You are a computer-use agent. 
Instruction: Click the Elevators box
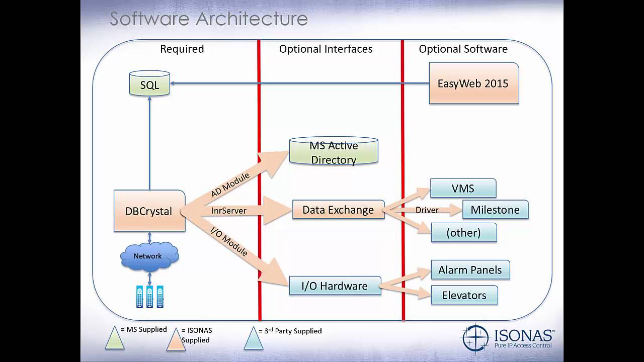(x=464, y=295)
